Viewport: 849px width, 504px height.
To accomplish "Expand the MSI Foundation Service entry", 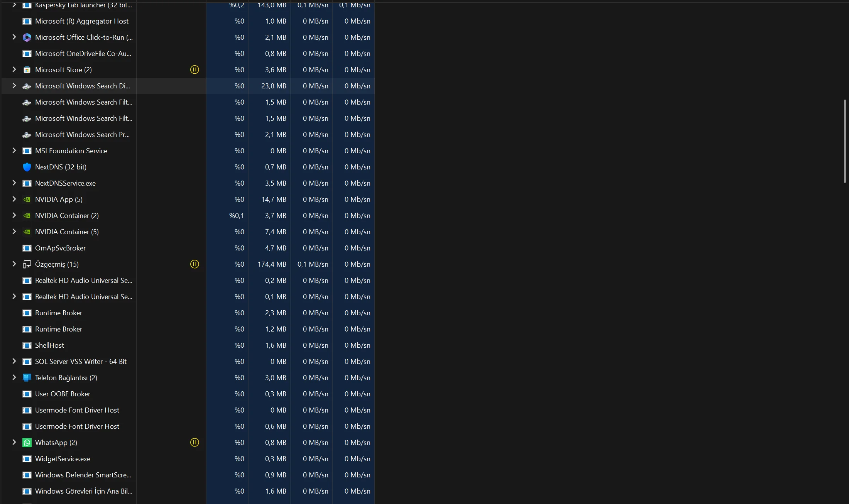I will tap(14, 151).
